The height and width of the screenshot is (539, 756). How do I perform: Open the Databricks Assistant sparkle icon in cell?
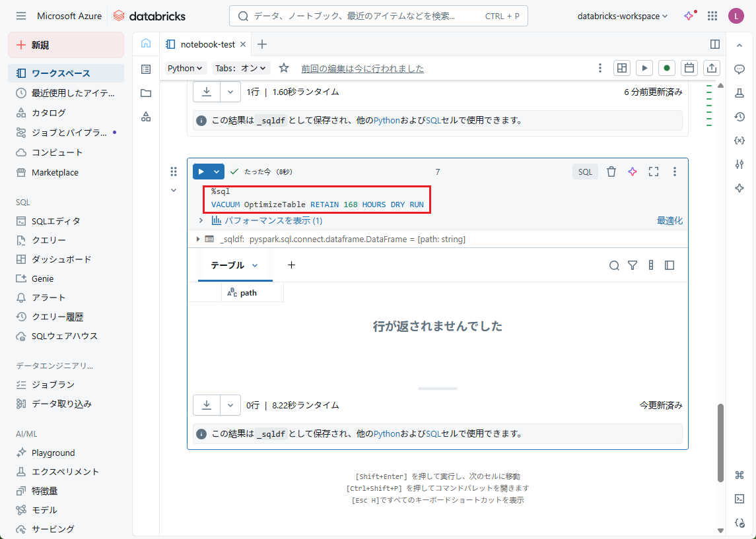point(633,172)
